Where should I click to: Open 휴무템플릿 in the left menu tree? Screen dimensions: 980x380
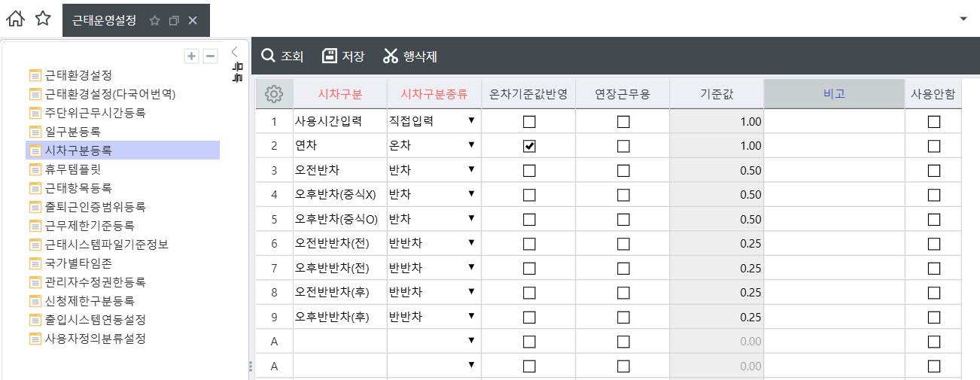(x=72, y=169)
